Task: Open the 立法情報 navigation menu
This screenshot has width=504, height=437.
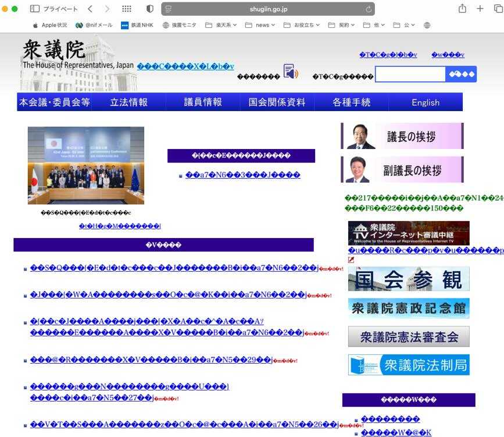Action: (x=128, y=102)
